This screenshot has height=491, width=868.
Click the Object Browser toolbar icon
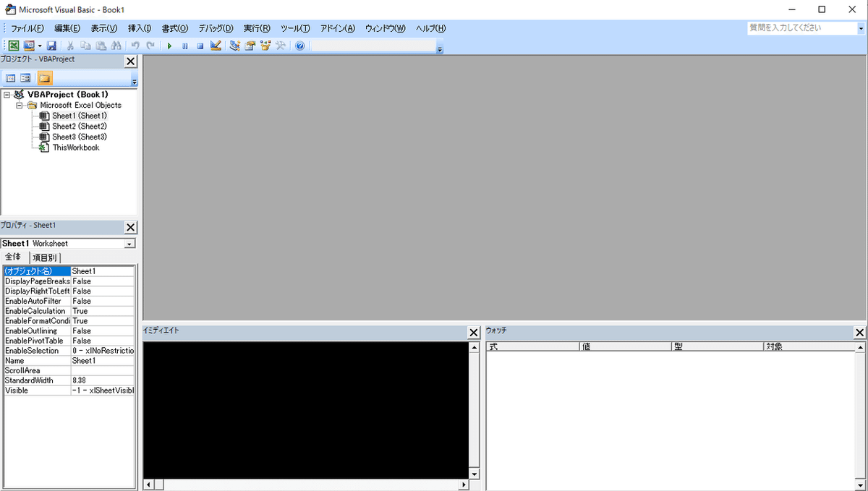click(265, 46)
